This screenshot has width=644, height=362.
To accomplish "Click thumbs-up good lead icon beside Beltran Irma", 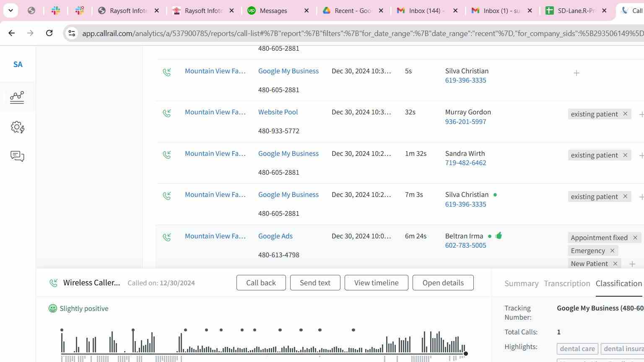I will [499, 235].
